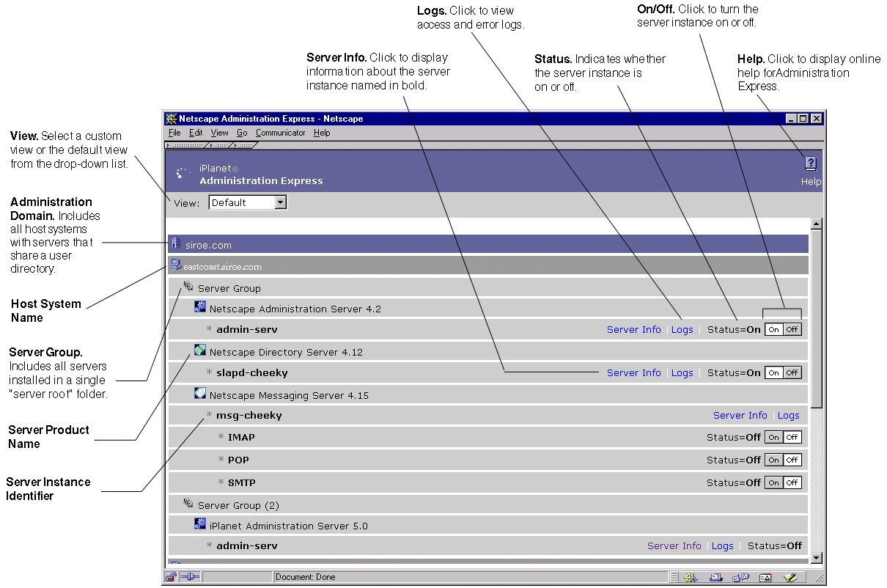Screen dimensions: 887x588
Task: Click the scroll down arrow
Action: pos(817,559)
